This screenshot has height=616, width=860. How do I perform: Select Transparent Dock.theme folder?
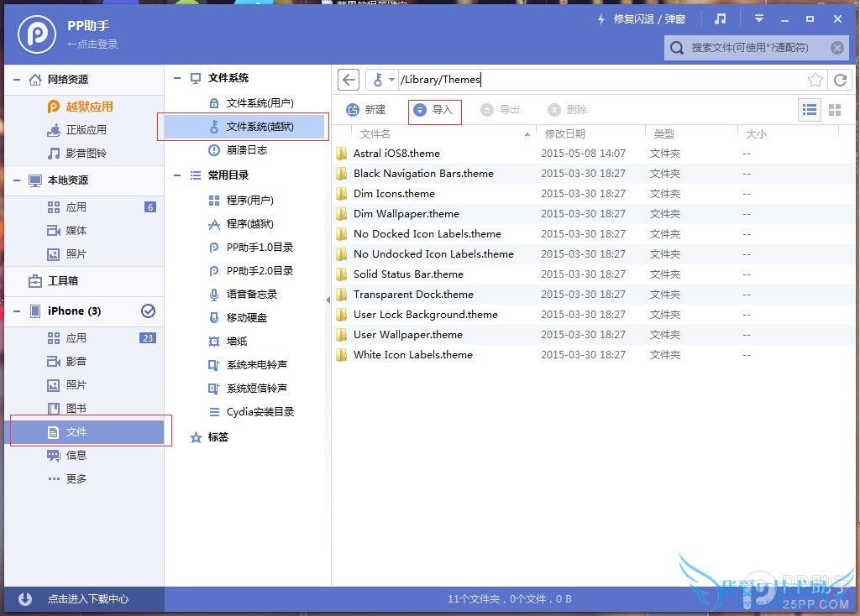595,295
